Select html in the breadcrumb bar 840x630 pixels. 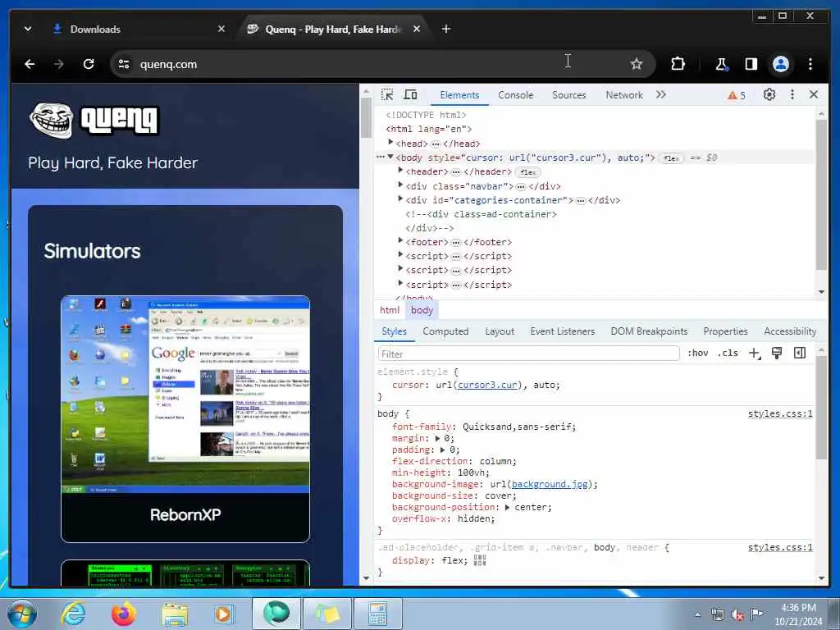(390, 310)
